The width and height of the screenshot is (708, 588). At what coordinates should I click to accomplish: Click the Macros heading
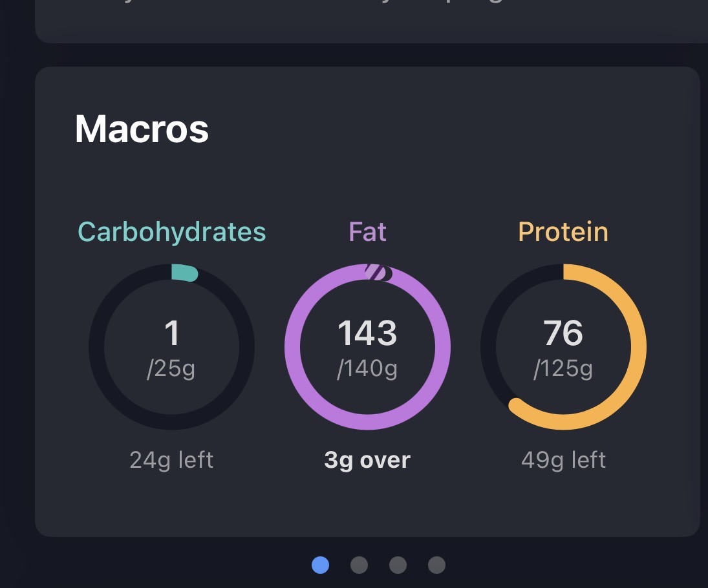coord(142,129)
